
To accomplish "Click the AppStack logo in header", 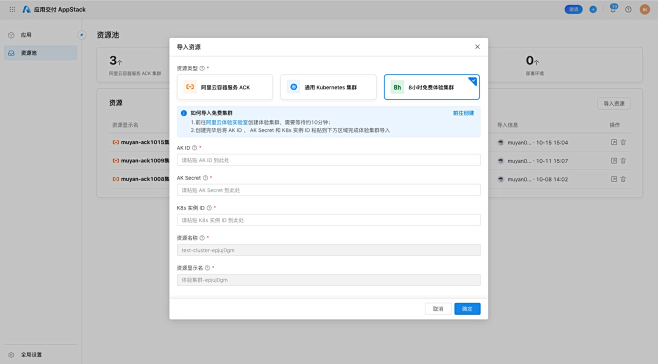I will point(26,9).
